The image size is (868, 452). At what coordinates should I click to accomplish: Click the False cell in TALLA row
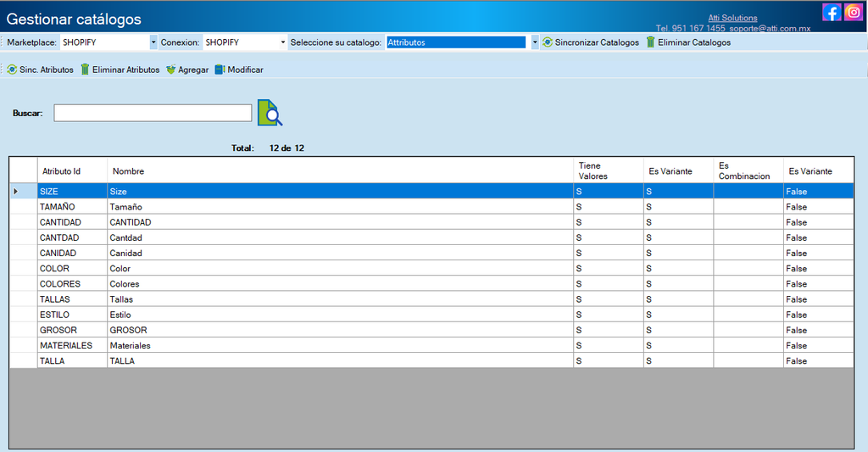[x=818, y=360]
